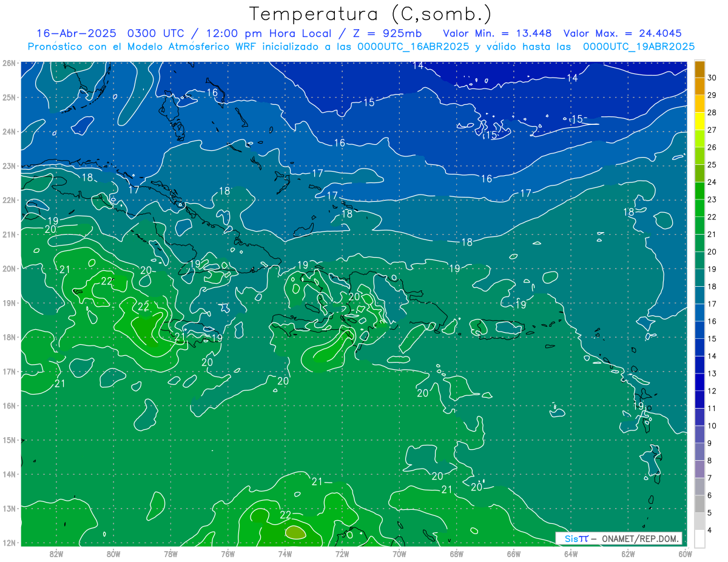Select the pressure level "Z = 925mb"
The image size is (728, 562).
coord(388,33)
